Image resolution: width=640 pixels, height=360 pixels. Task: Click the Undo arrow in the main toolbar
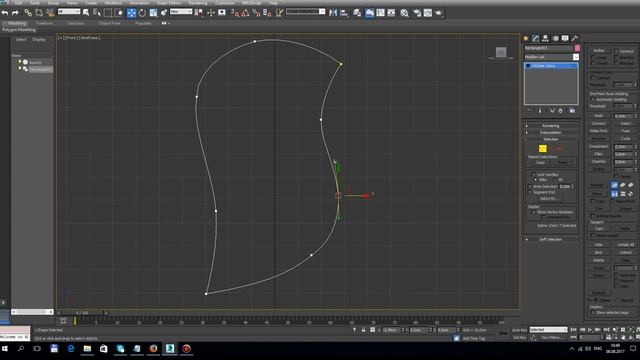pyautogui.click(x=5, y=13)
